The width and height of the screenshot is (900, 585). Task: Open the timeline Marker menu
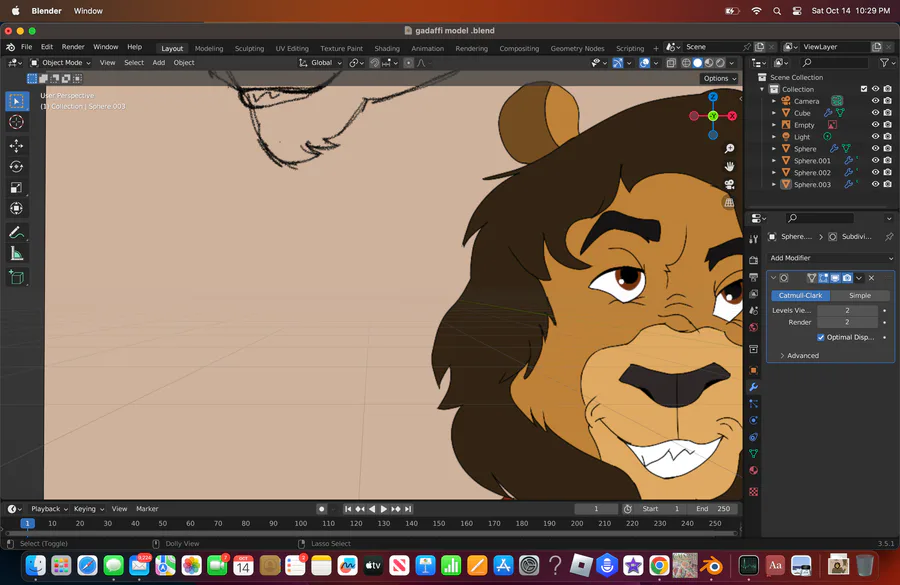click(147, 509)
